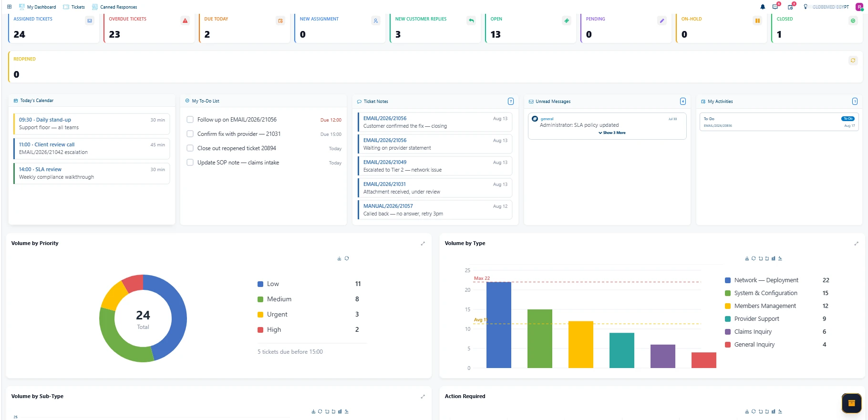Click the green System & Configuration bar

coord(540,339)
